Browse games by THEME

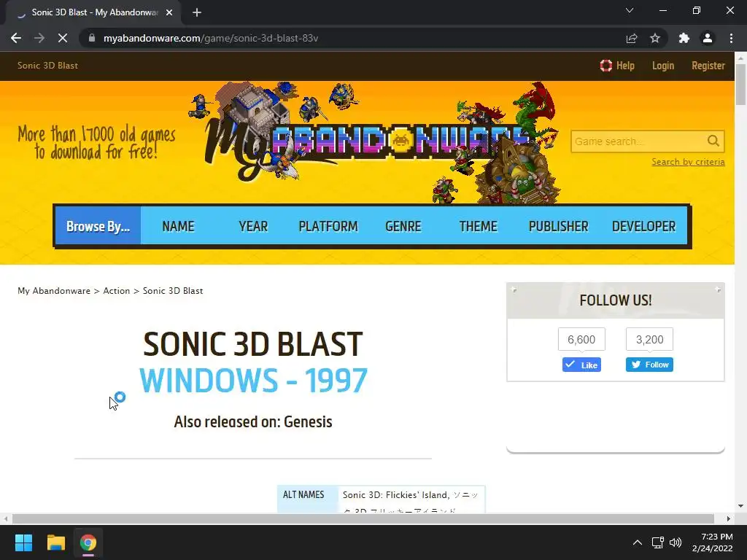(x=478, y=226)
